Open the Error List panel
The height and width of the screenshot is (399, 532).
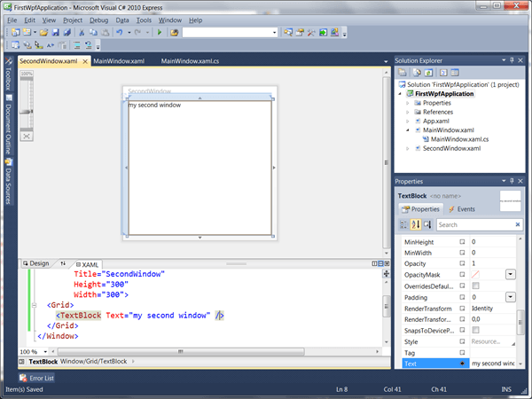pos(36,378)
